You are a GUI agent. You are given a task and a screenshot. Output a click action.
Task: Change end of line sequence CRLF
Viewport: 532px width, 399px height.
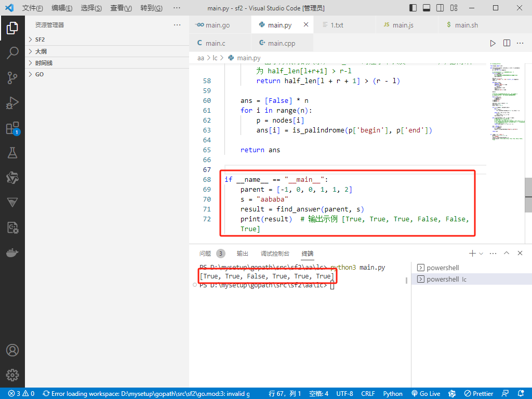[368, 394]
